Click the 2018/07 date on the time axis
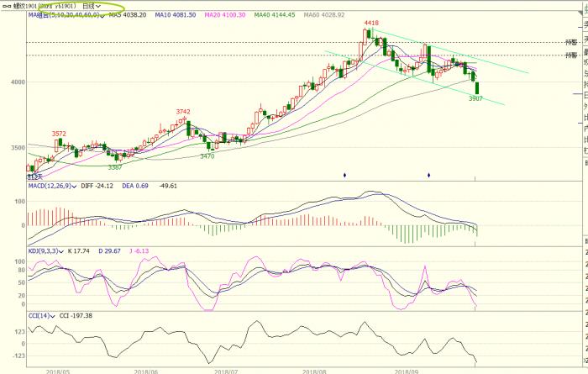 (227, 368)
